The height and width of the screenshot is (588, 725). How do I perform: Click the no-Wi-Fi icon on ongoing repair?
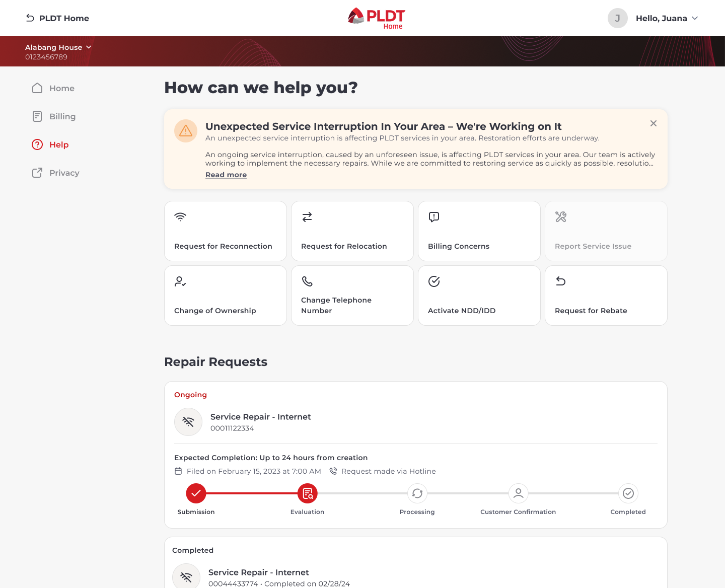coord(188,422)
